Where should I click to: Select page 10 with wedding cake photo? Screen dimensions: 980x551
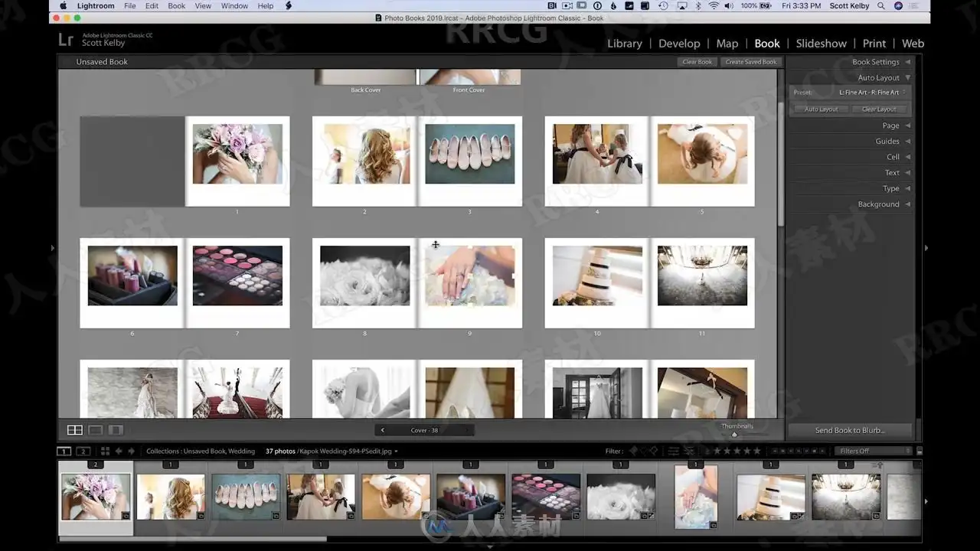tap(597, 283)
